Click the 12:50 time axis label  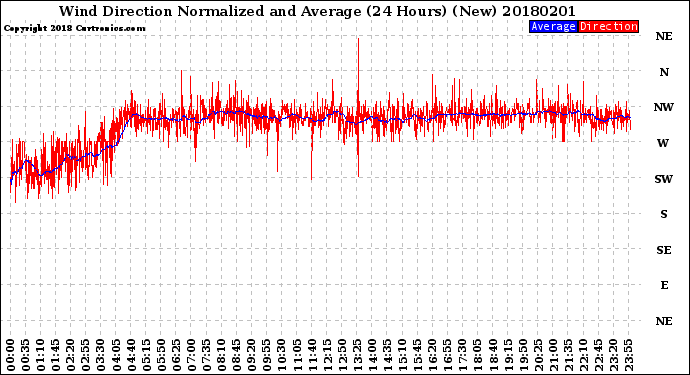(342, 355)
